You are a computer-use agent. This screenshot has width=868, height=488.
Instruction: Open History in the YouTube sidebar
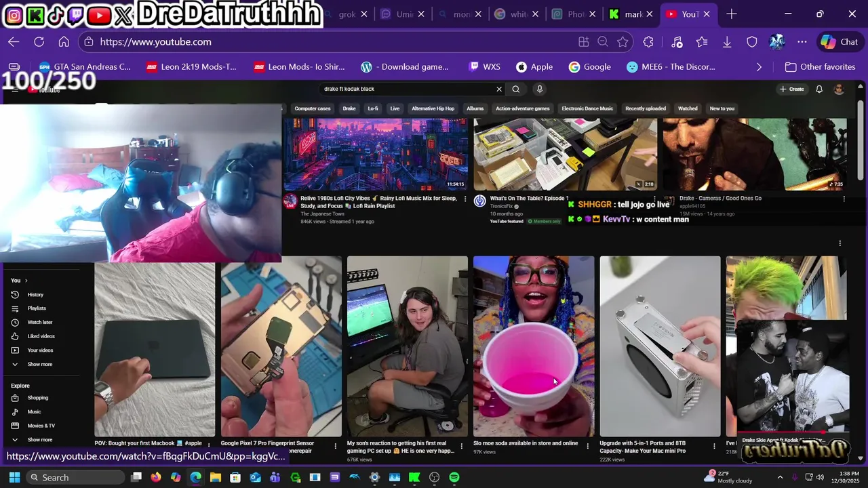[x=35, y=295]
